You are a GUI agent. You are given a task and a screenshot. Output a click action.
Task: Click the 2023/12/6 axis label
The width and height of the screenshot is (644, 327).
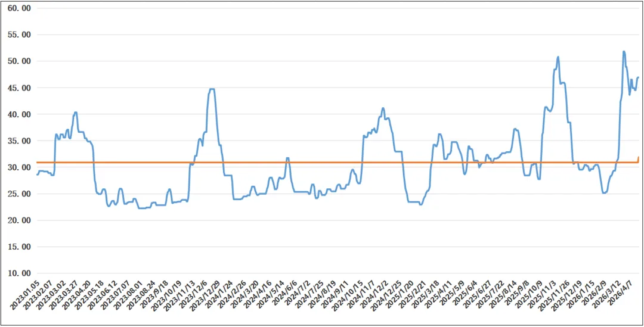(x=194, y=294)
